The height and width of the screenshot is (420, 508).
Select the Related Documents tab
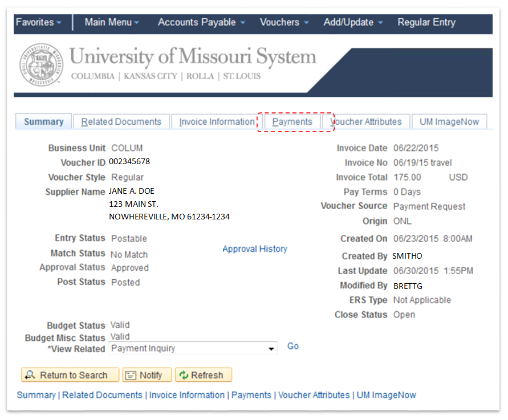121,121
